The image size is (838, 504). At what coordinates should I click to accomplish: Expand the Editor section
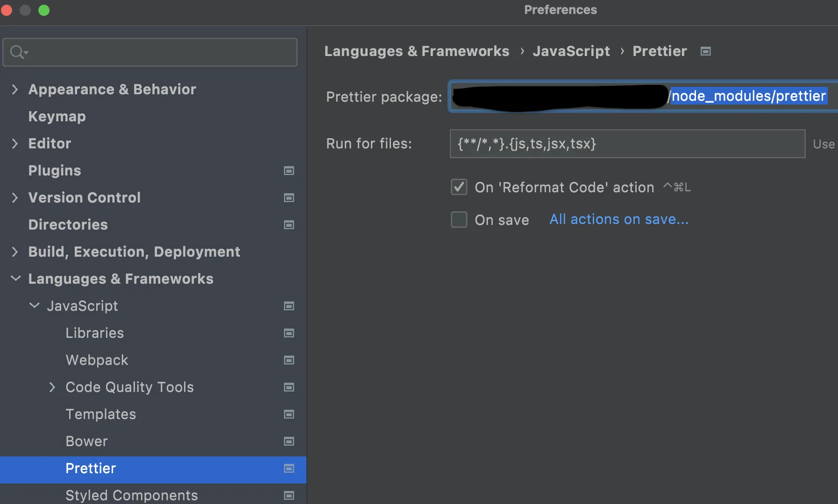(x=15, y=143)
